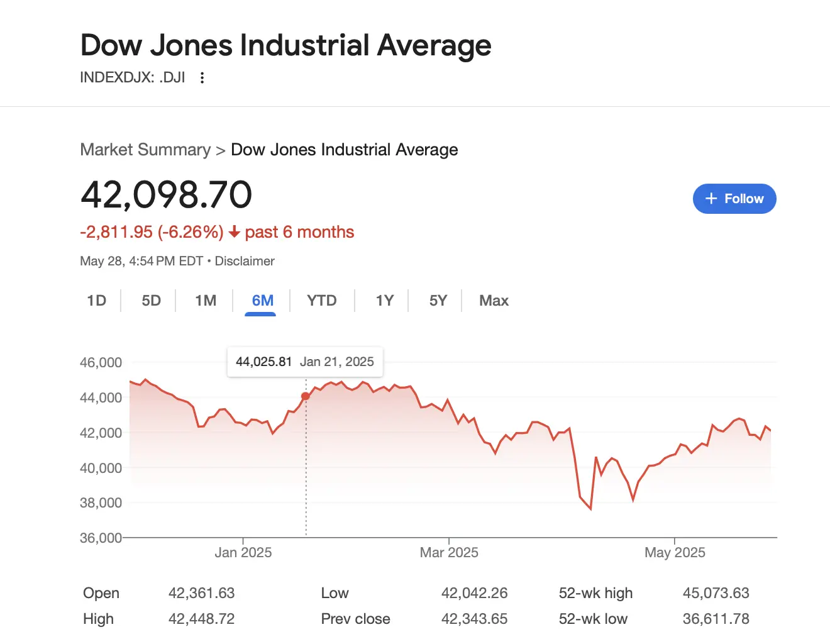Select the 5D time range tab
Image resolution: width=830 pixels, height=644 pixels.
pyautogui.click(x=151, y=301)
